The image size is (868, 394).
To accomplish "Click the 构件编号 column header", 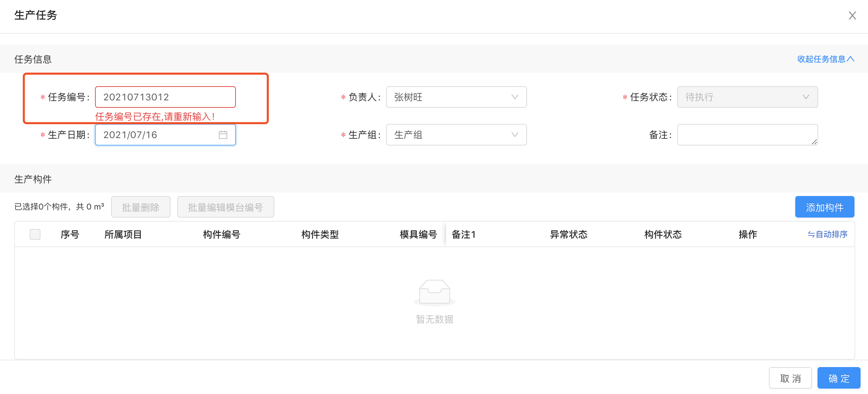I will 221,234.
